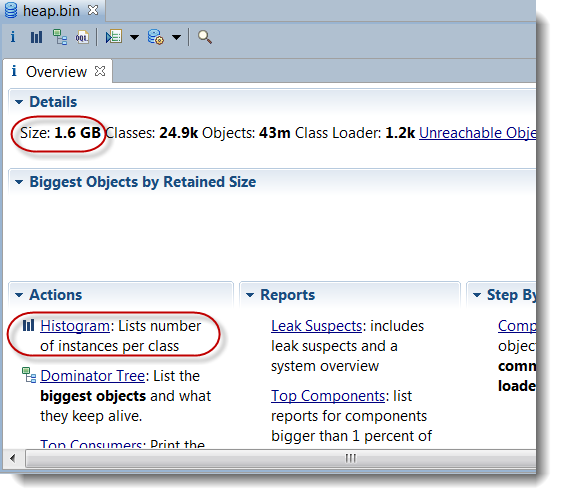
Task: Open the Query Browser database icon
Action: click(x=156, y=37)
